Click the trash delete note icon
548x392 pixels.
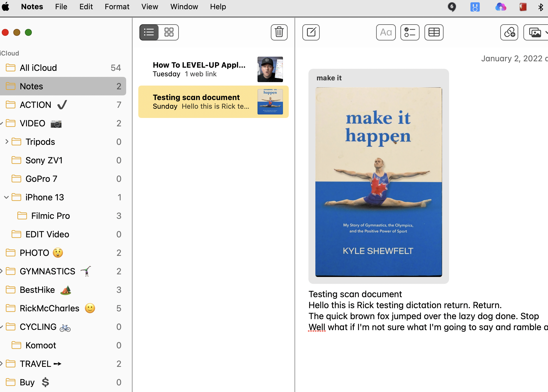(279, 32)
